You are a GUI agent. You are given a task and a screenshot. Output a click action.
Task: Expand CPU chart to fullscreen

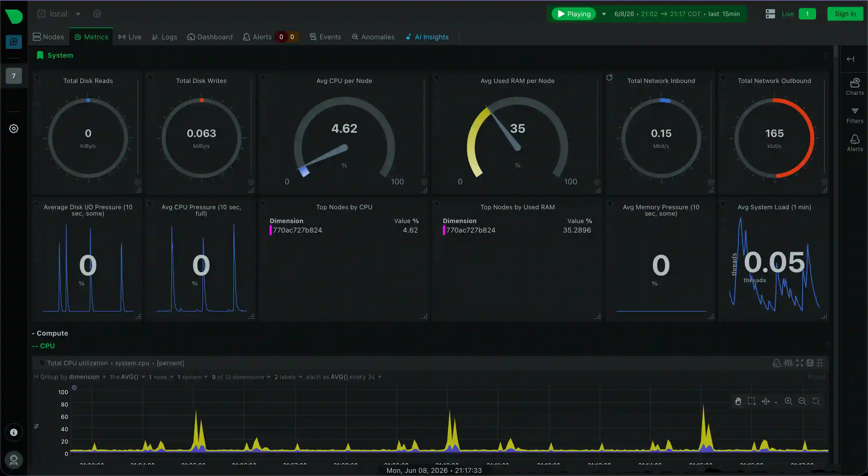[x=800, y=363]
